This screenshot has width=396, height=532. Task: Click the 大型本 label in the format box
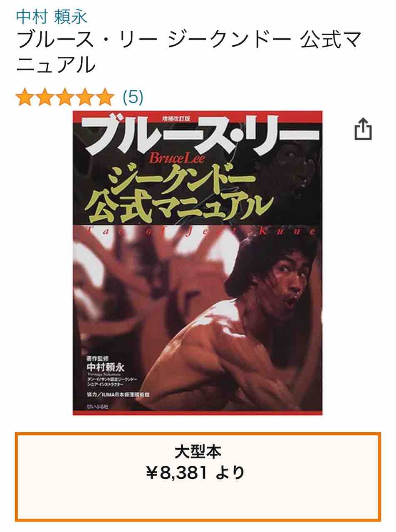coord(198,452)
